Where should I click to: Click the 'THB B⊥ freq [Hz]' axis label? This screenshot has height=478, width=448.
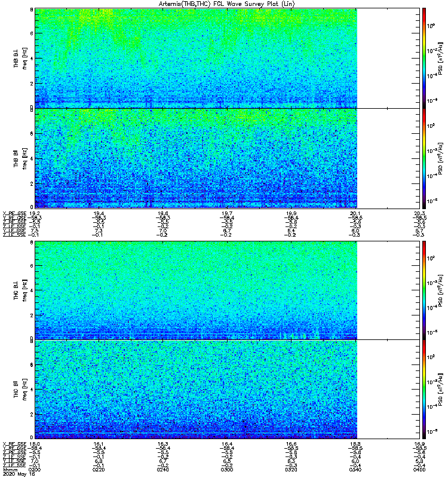pyautogui.click(x=20, y=58)
